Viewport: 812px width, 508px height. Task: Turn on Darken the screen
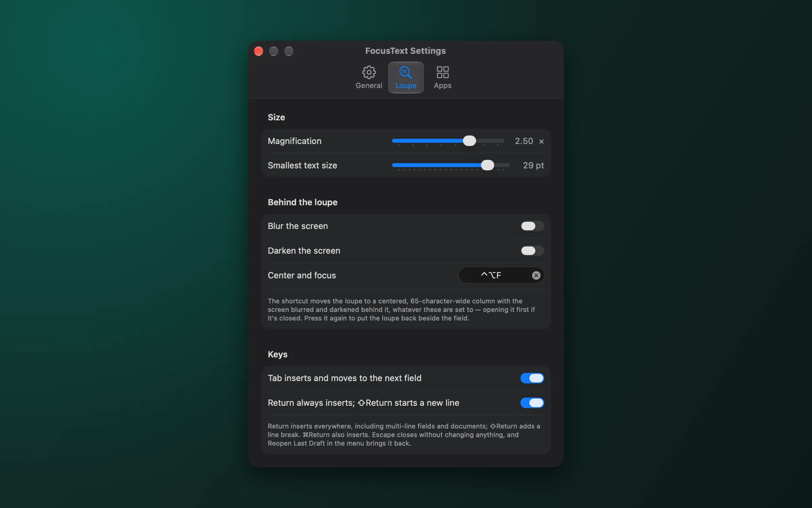coord(532,251)
